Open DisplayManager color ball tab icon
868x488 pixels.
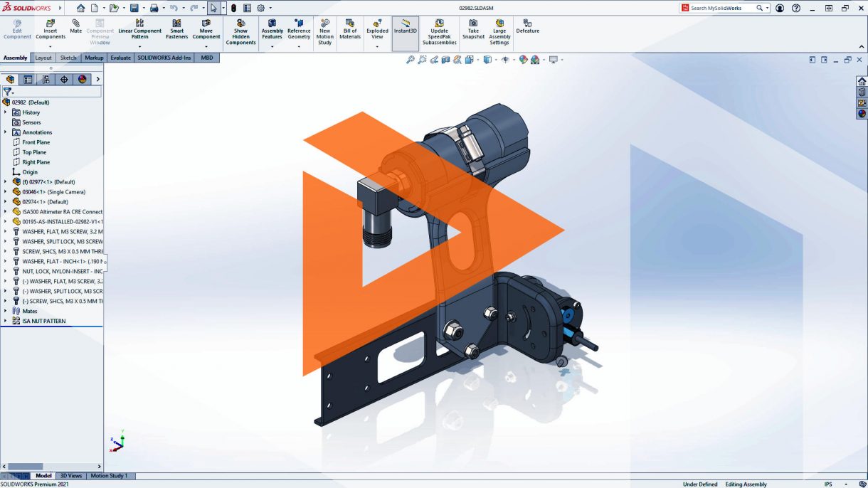[82, 79]
